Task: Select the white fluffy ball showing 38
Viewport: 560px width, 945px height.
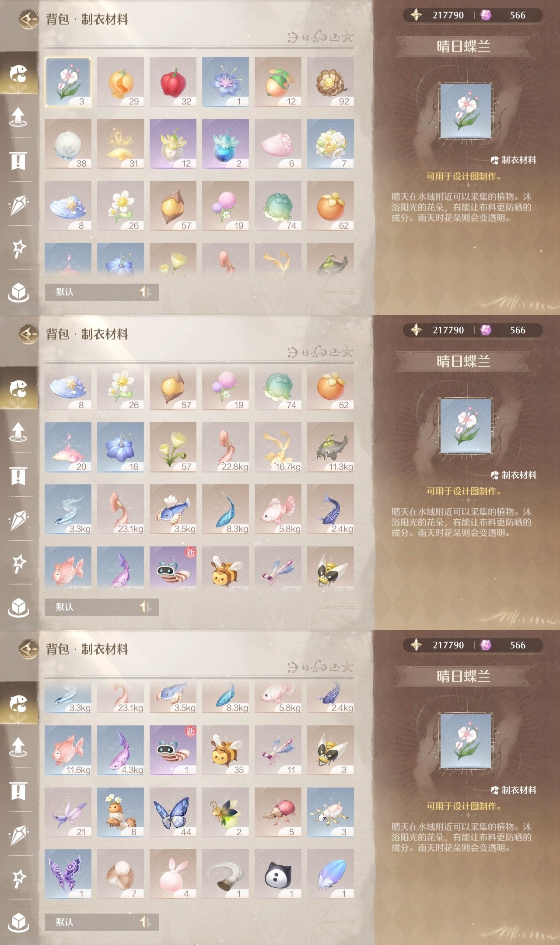Action: [x=68, y=144]
